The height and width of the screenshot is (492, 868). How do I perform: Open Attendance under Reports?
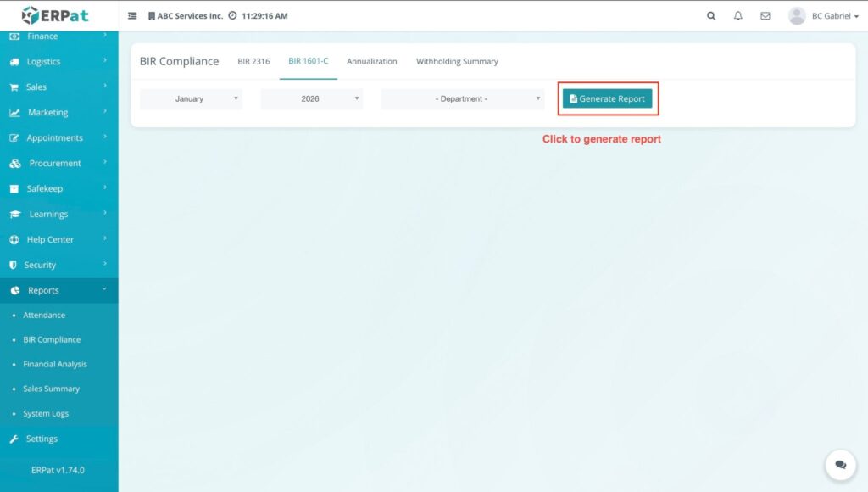[x=44, y=316]
